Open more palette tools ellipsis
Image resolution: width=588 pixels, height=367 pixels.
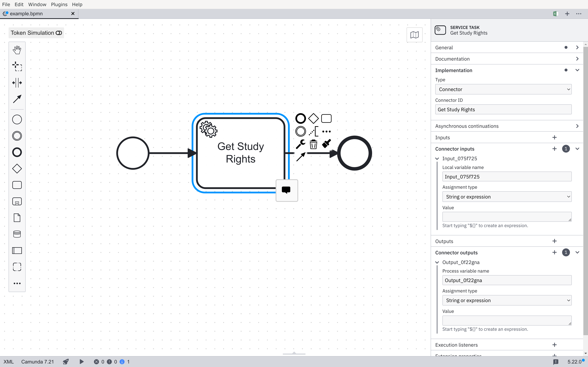[x=17, y=283]
